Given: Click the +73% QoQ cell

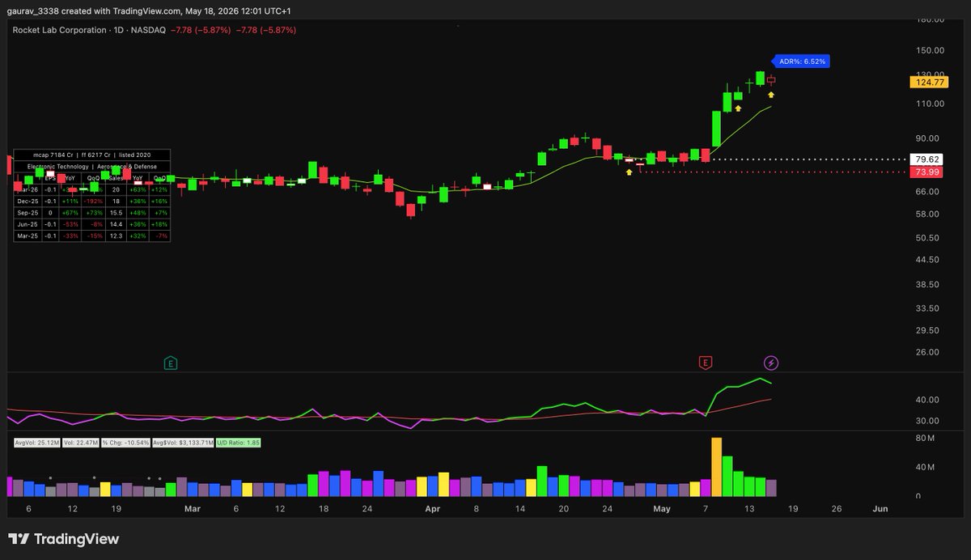Looking at the screenshot, I should click(94, 213).
